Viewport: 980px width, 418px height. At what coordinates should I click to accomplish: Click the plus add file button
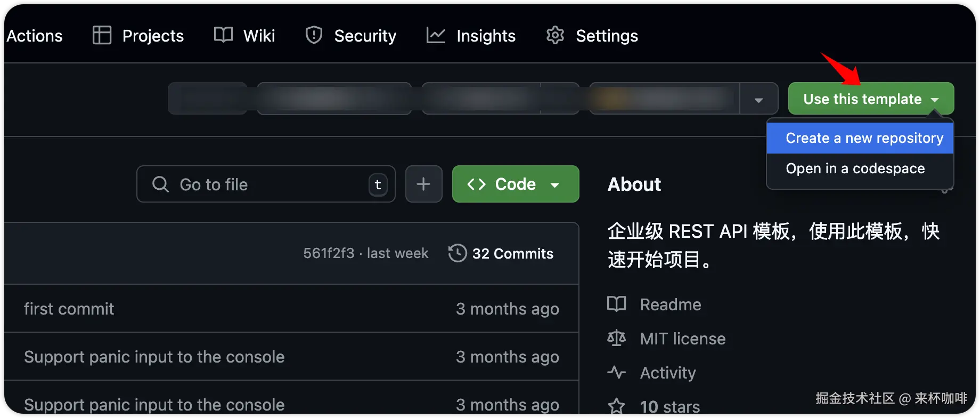[x=423, y=184]
